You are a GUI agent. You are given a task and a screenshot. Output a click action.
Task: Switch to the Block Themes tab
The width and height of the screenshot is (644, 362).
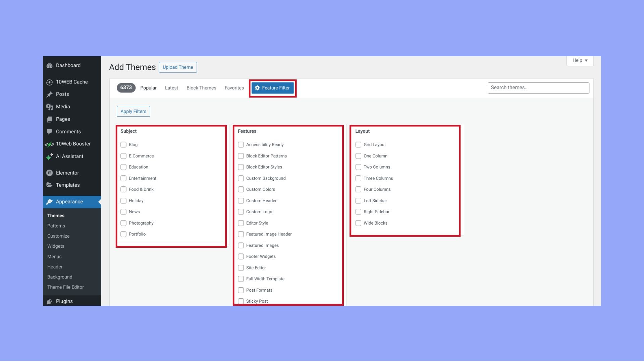click(x=201, y=88)
